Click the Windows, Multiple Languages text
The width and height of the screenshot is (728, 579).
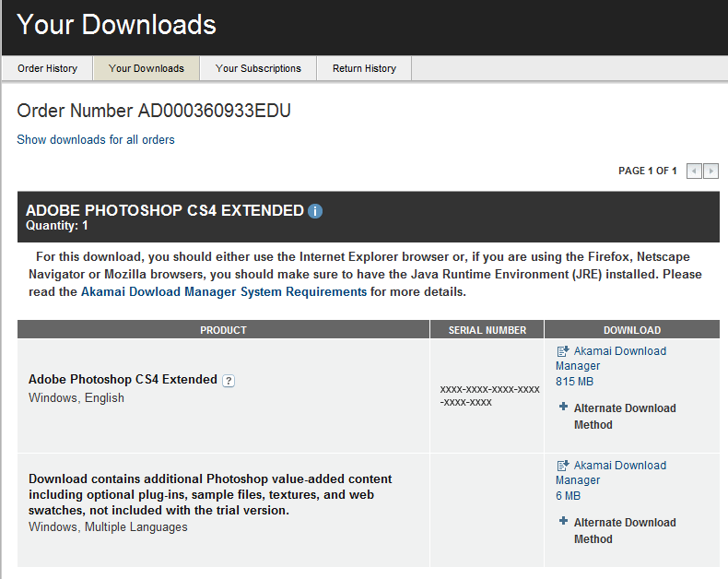point(108,527)
